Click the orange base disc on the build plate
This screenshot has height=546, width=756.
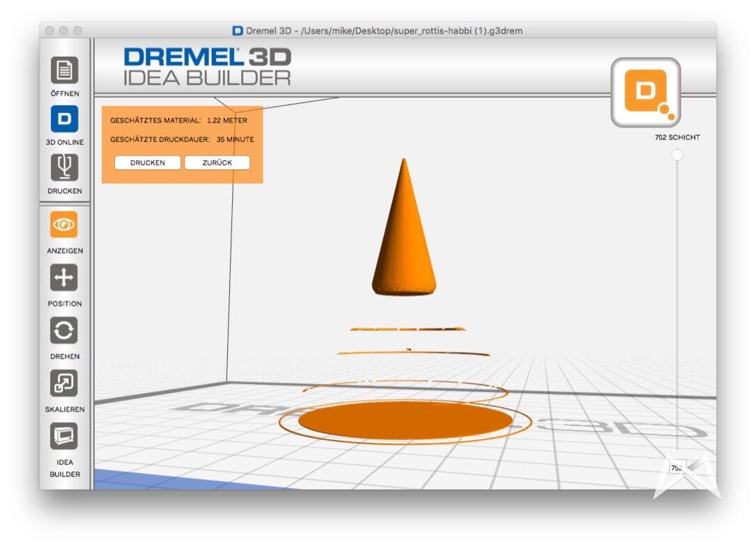pos(405,420)
